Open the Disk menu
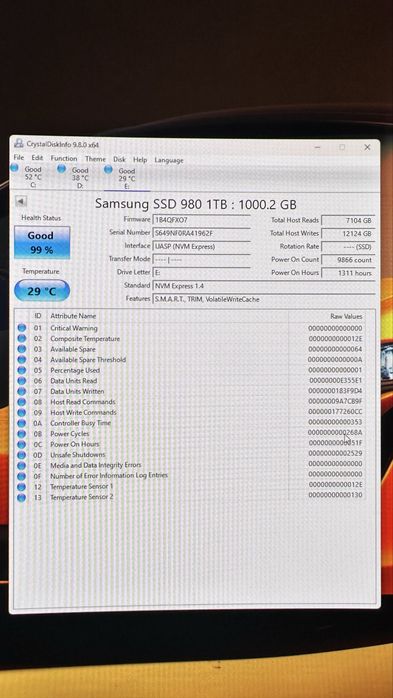393x698 pixels. pyautogui.click(x=119, y=159)
